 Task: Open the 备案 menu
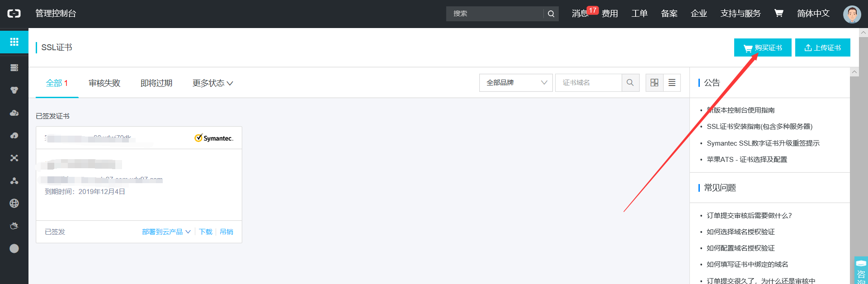(669, 14)
